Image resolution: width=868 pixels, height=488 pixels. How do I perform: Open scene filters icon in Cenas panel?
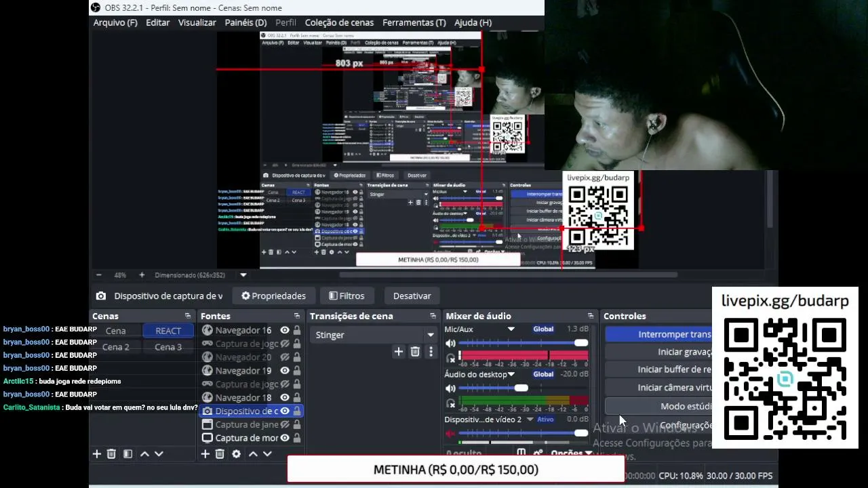[x=127, y=454]
